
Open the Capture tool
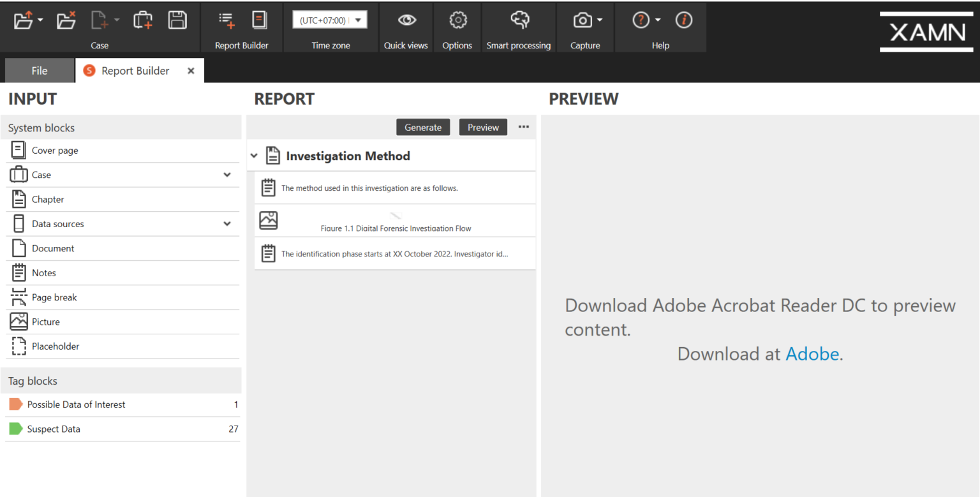pyautogui.click(x=581, y=20)
